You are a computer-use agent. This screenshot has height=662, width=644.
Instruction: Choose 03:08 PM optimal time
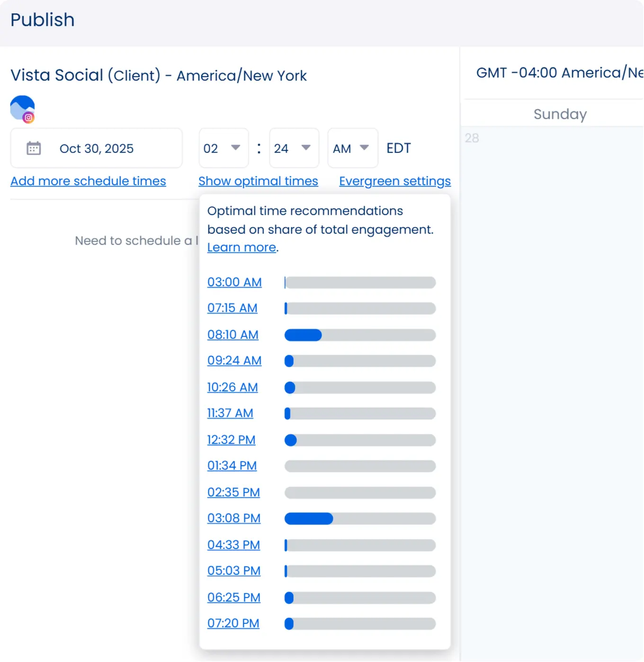pos(233,519)
